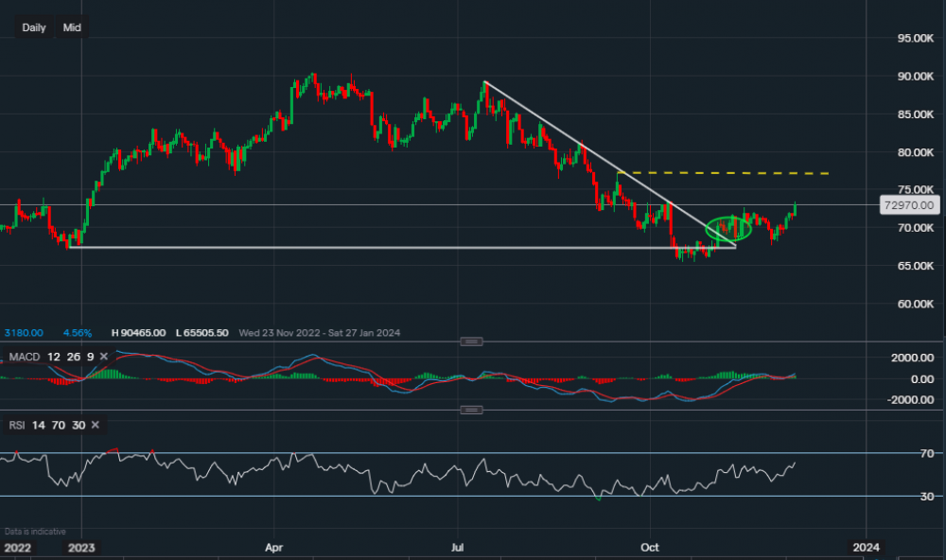Click the resize handle above the RSI panel
Image resolution: width=946 pixels, height=560 pixels.
coord(471,410)
